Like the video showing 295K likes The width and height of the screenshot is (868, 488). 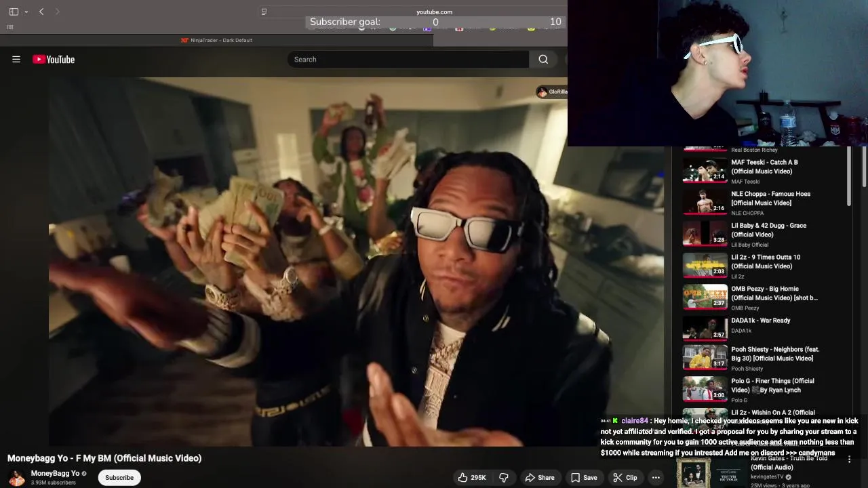[472, 478]
